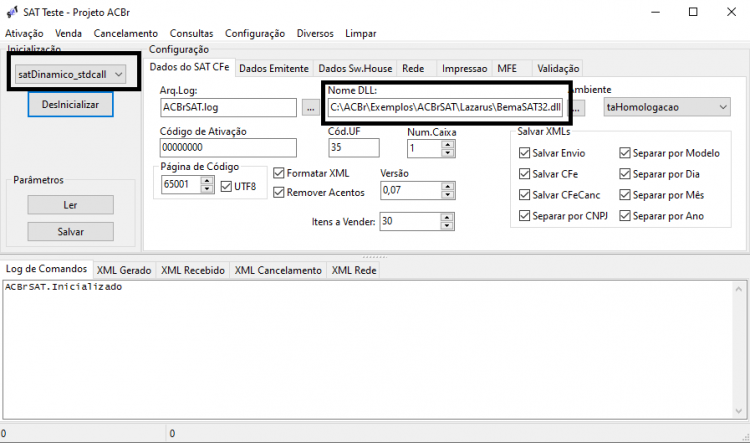Toggle Separar por Mês checkbox

coord(625,195)
